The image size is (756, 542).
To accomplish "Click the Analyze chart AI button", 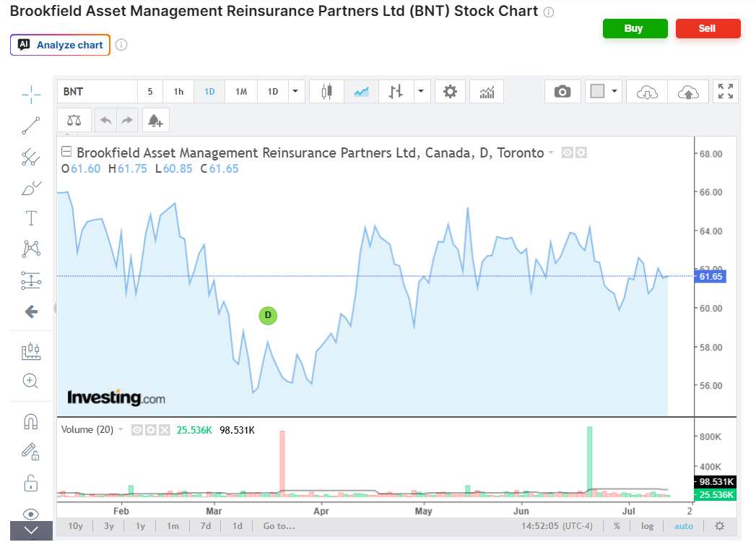I will tap(60, 45).
